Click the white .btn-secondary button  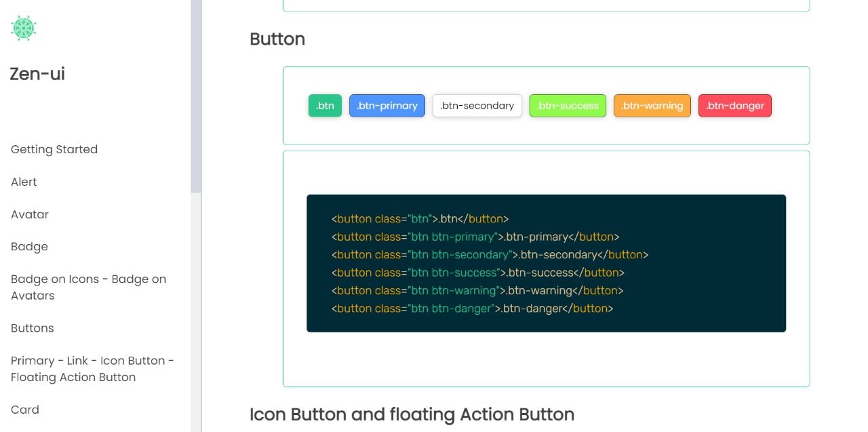pos(477,106)
